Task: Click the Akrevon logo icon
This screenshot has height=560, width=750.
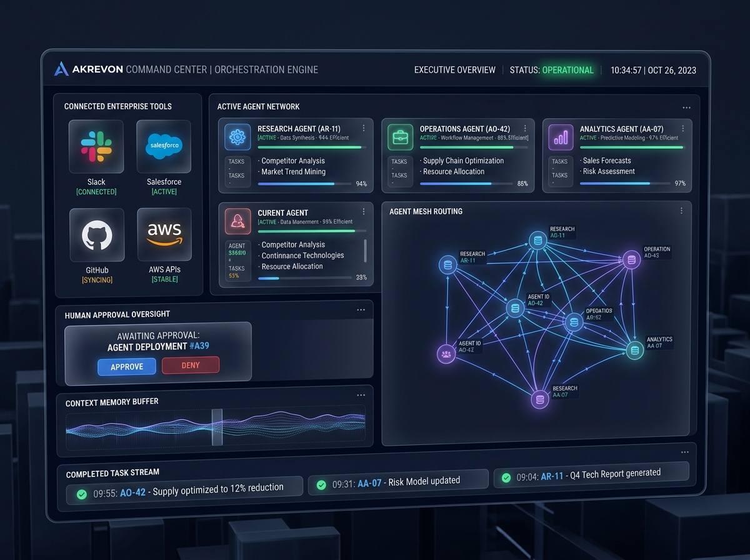Action: [x=61, y=69]
